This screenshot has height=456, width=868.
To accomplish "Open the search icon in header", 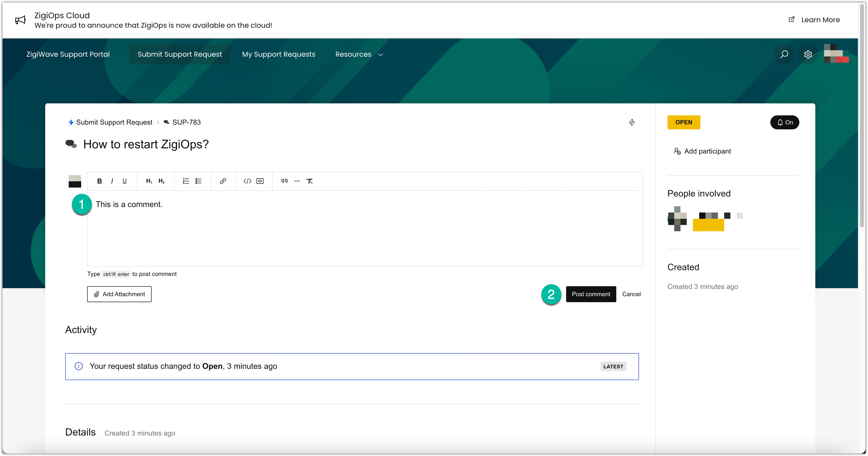I will 784,54.
